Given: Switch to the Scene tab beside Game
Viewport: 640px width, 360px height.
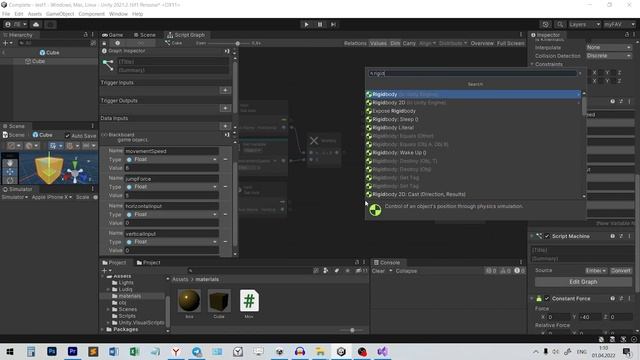Looking at the screenshot, I should pos(144,35).
